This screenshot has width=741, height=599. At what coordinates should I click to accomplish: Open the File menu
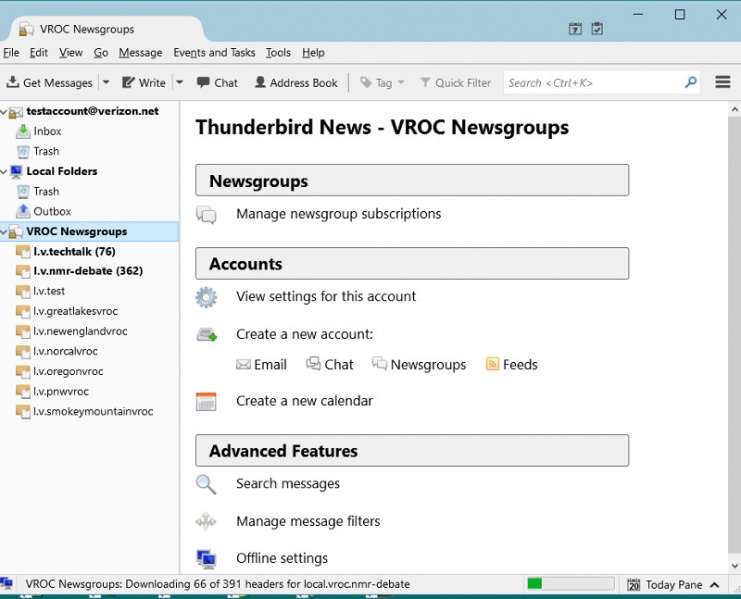tap(11, 52)
